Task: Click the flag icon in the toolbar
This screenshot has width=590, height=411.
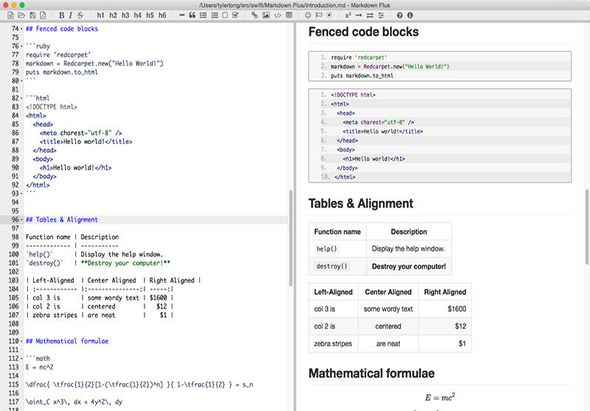Action: (319, 15)
